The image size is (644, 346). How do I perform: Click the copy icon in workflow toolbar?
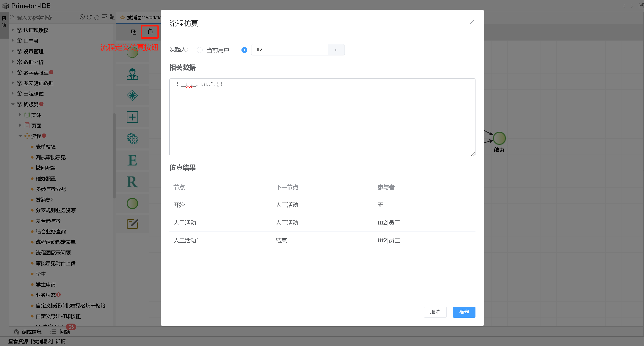click(x=134, y=32)
